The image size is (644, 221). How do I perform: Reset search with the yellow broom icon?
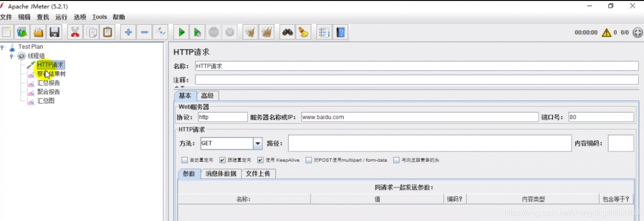(303, 33)
